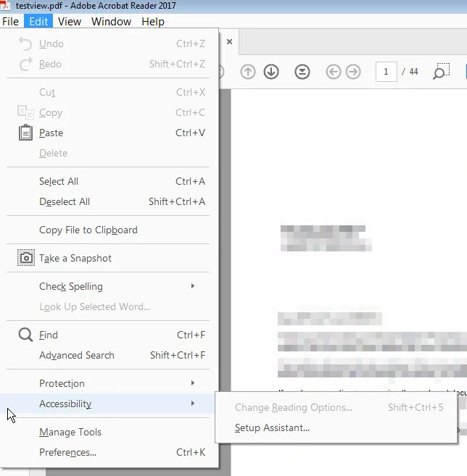Open the View menu

pos(70,22)
